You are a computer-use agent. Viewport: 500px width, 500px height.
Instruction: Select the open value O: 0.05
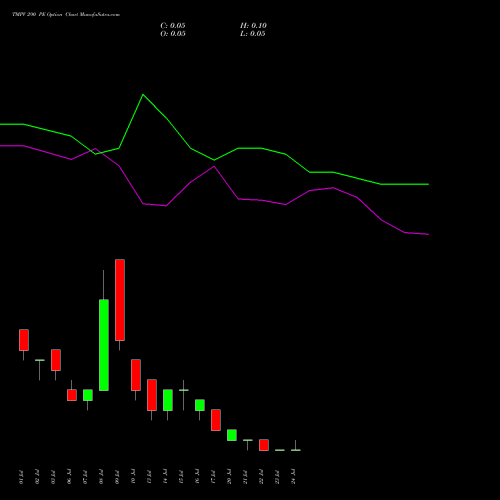click(173, 34)
